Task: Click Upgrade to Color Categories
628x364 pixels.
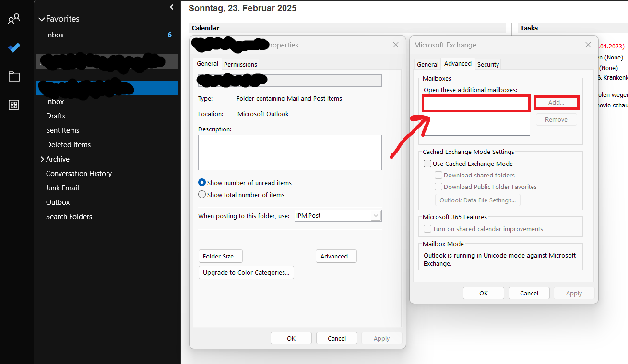Action: tap(246, 272)
